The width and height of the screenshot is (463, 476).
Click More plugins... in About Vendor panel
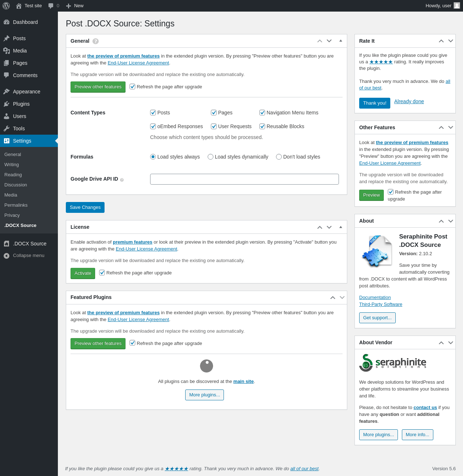pyautogui.click(x=378, y=435)
